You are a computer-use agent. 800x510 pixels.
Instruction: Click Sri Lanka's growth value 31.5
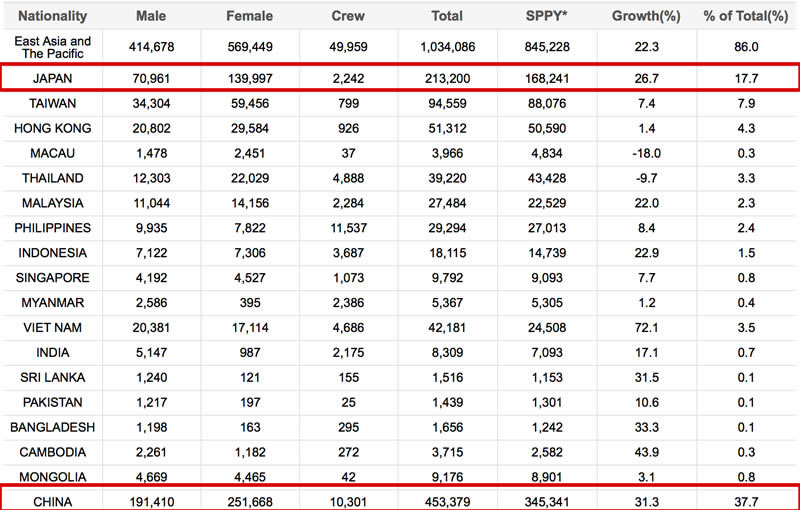[646, 378]
